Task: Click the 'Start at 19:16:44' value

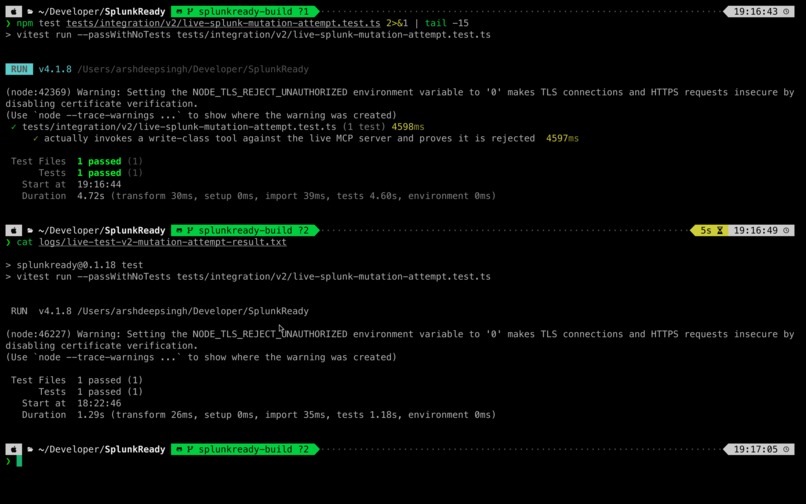Action: [99, 185]
